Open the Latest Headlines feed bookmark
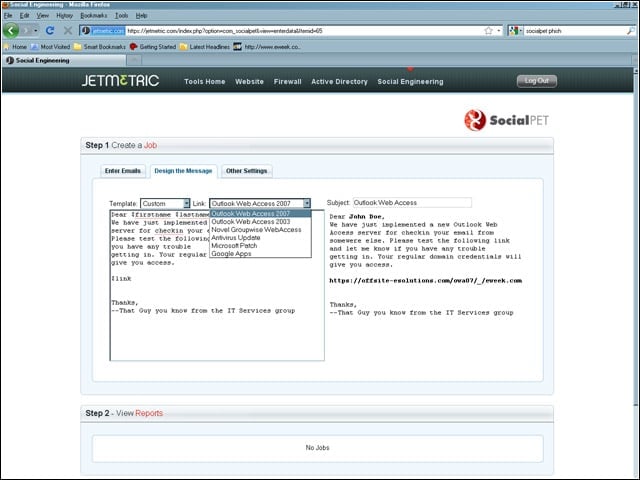640x480 pixels. 204,47
